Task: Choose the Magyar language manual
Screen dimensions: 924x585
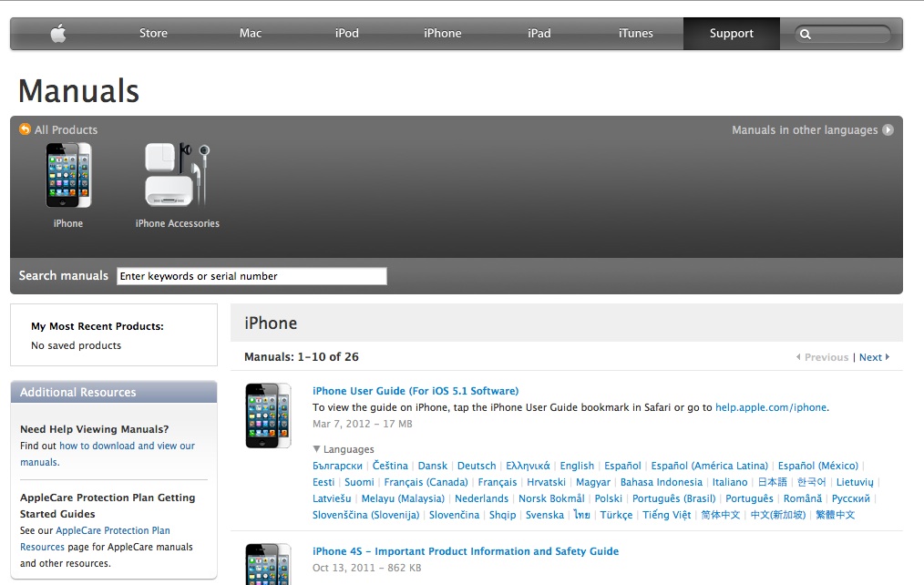Action: tap(593, 483)
